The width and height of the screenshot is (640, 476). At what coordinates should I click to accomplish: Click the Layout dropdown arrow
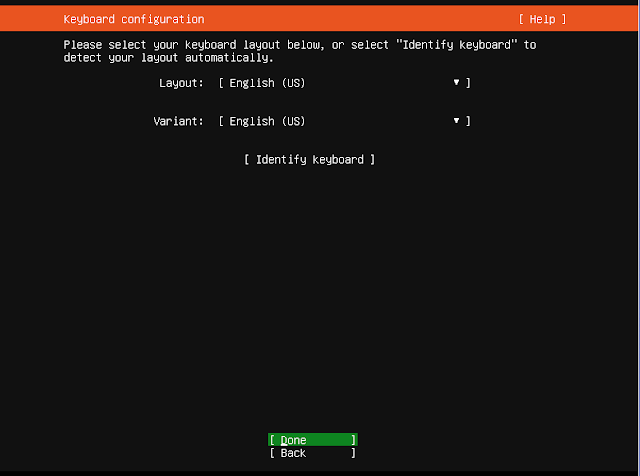[x=456, y=82]
